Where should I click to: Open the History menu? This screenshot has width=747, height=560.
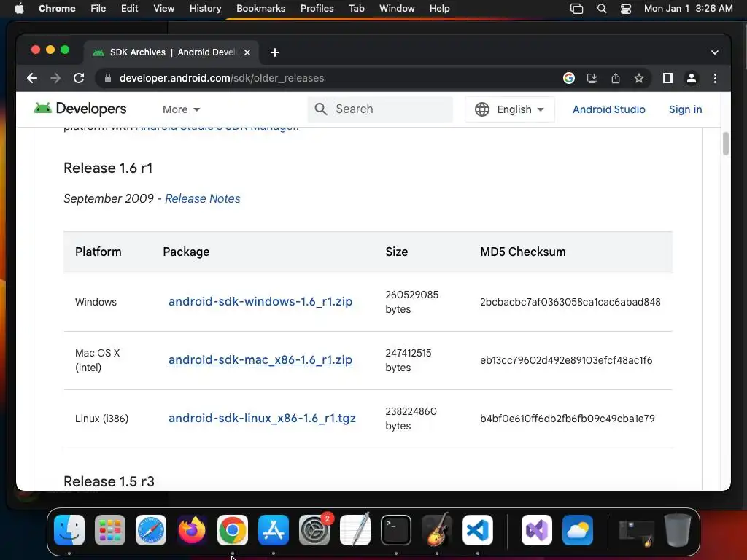pyautogui.click(x=205, y=9)
